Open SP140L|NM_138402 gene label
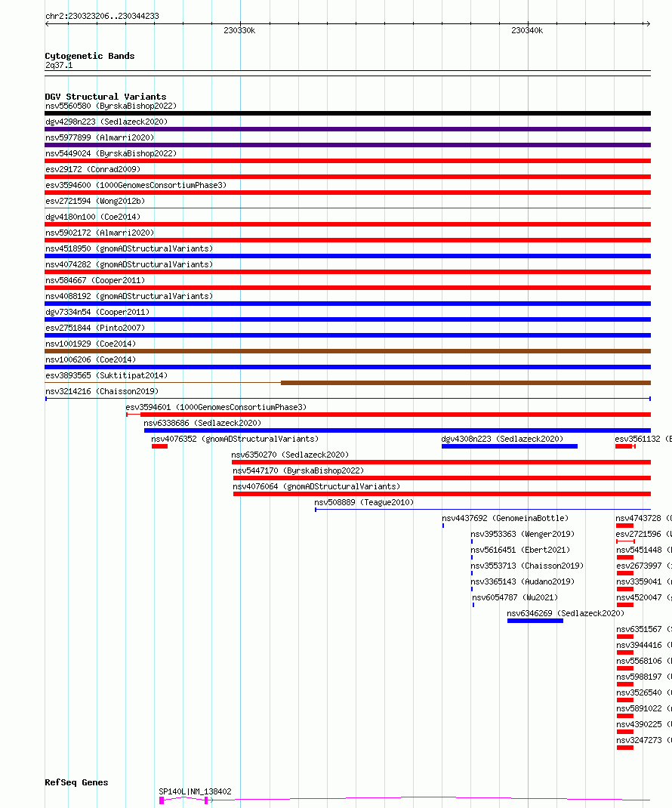 pos(196,791)
